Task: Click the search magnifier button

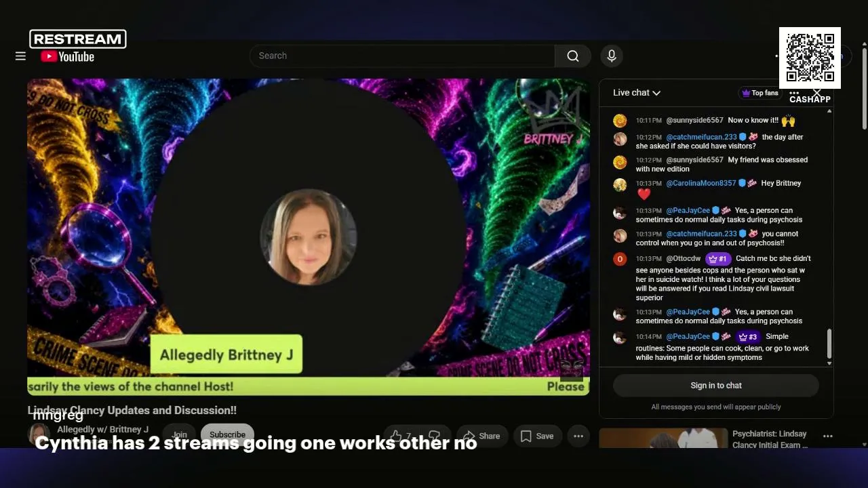Action: [x=573, y=56]
